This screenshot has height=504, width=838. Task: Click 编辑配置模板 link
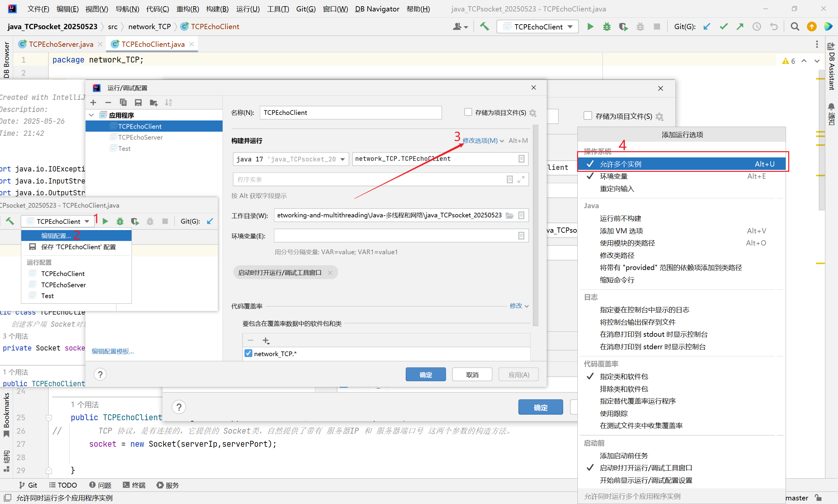(x=112, y=351)
